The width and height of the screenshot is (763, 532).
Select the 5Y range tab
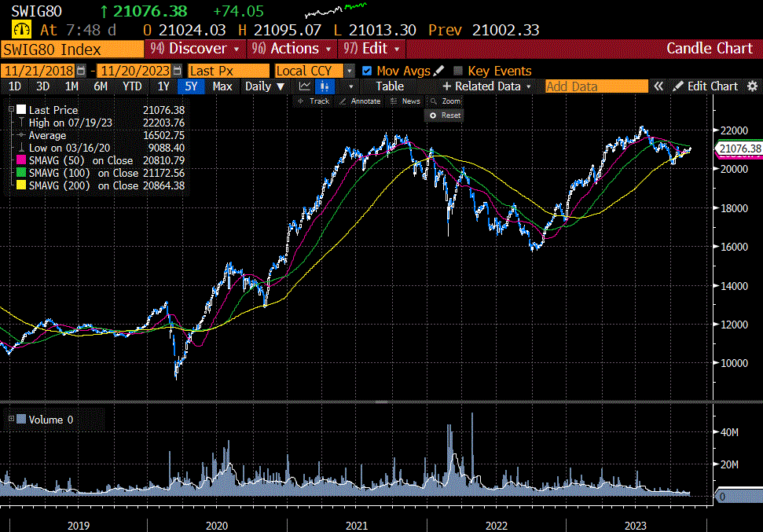[x=191, y=86]
